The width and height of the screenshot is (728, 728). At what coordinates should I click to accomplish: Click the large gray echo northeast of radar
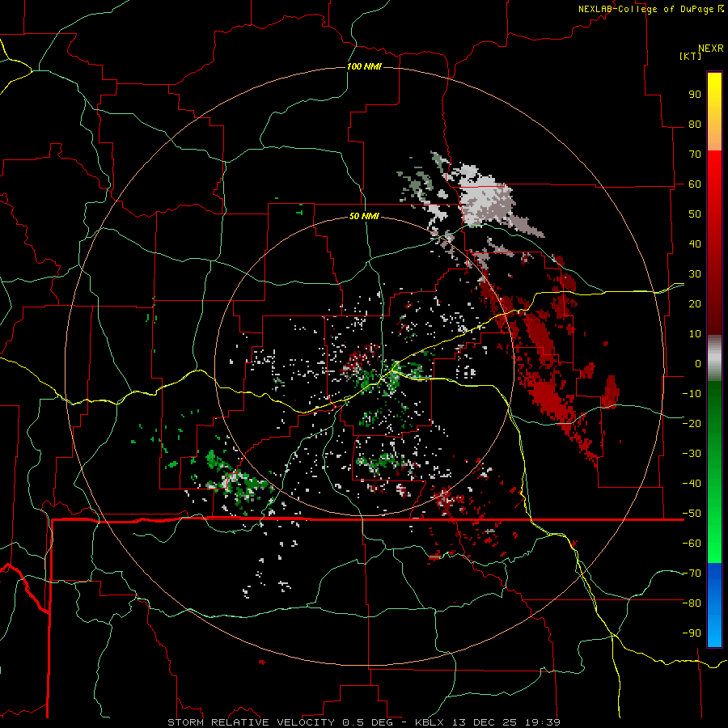[485, 197]
